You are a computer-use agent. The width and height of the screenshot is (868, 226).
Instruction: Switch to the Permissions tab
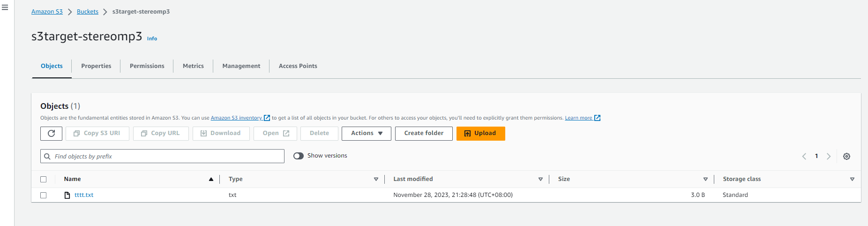147,66
